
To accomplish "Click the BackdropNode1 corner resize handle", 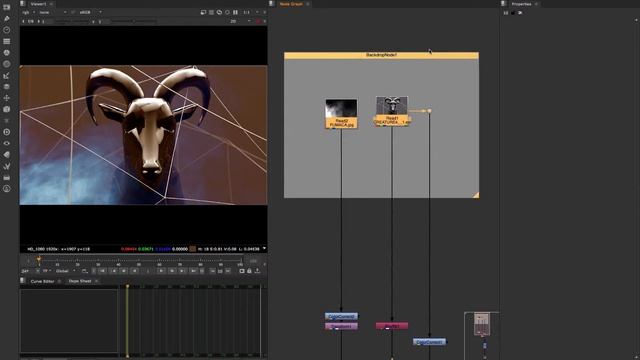I will coord(476,196).
